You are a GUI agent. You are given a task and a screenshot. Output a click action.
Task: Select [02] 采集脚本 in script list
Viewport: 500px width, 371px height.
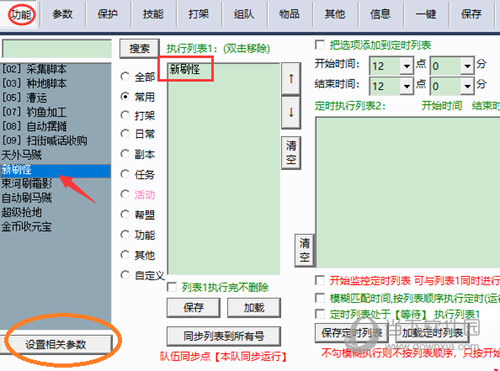55,69
